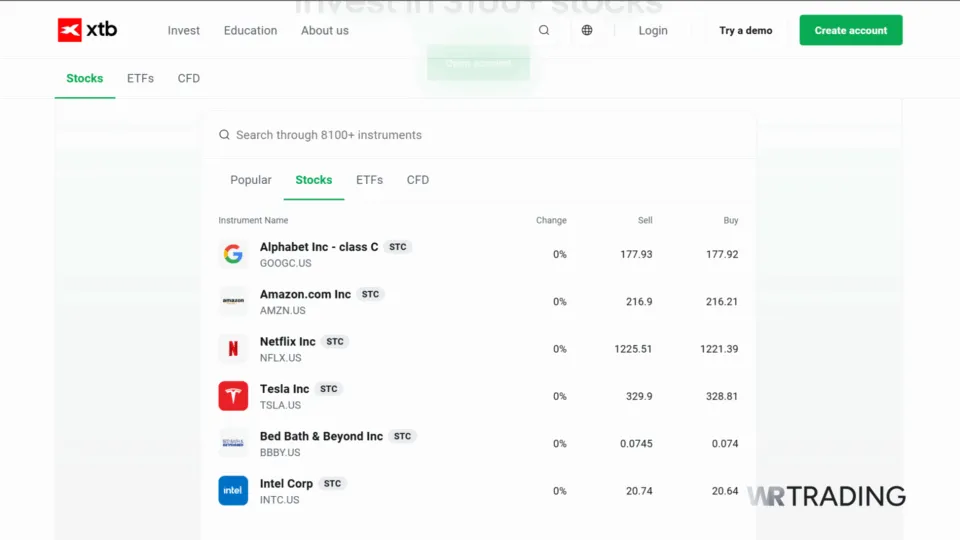960x540 pixels.
Task: Select the Amazon logo icon
Action: [x=233, y=301]
